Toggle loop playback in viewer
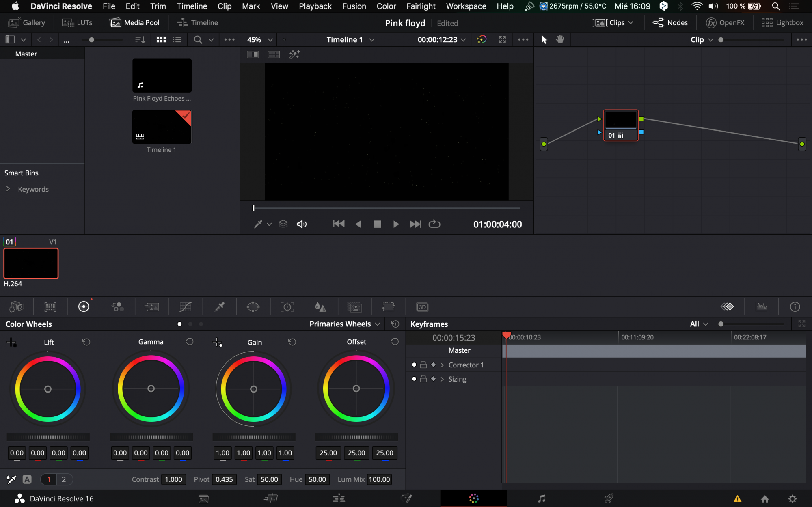This screenshot has width=812, height=507. pos(434,224)
